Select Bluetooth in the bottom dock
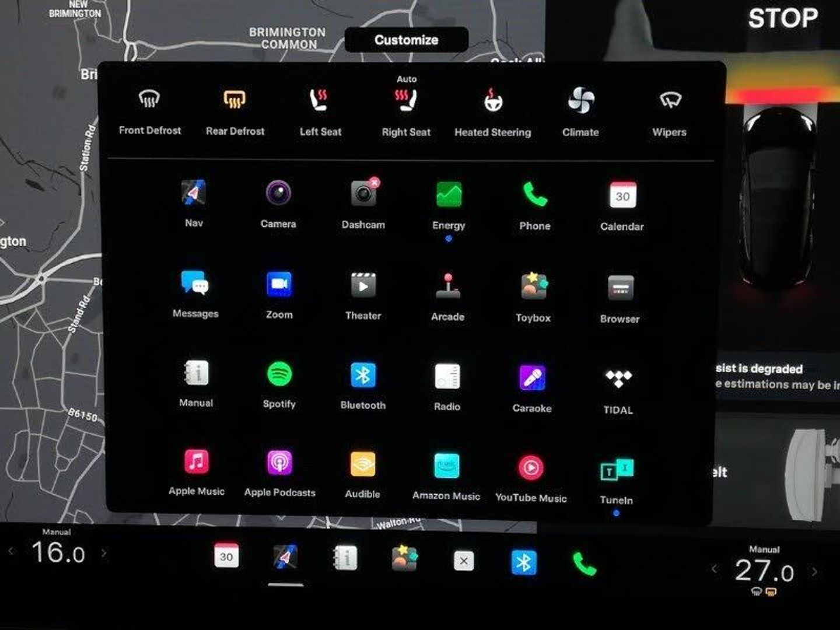 click(x=524, y=562)
